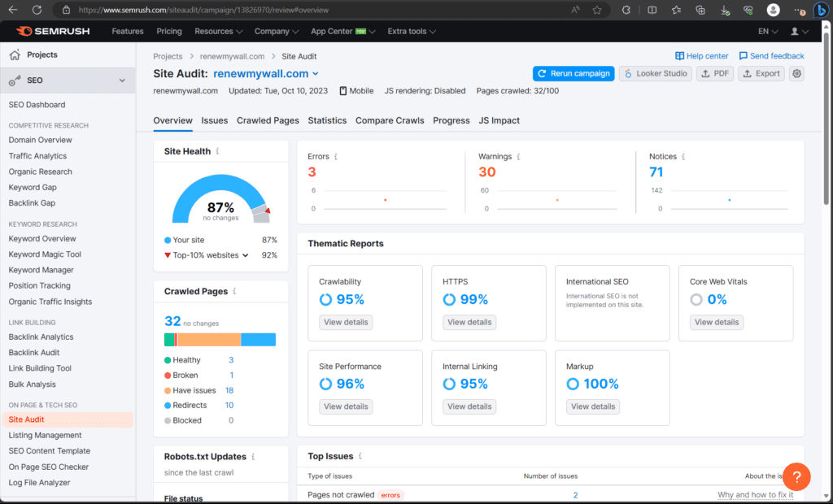Click the Rerun campaign button
This screenshot has width=833, height=504.
click(574, 74)
